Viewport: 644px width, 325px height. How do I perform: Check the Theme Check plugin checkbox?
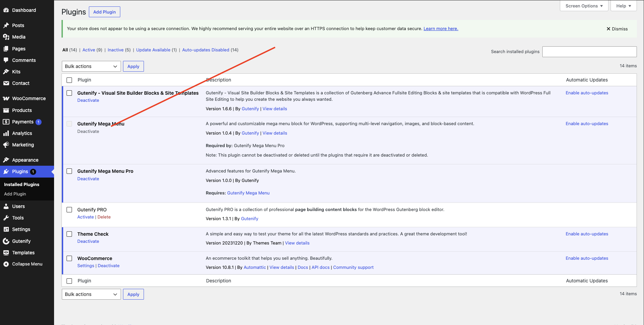[x=69, y=234]
